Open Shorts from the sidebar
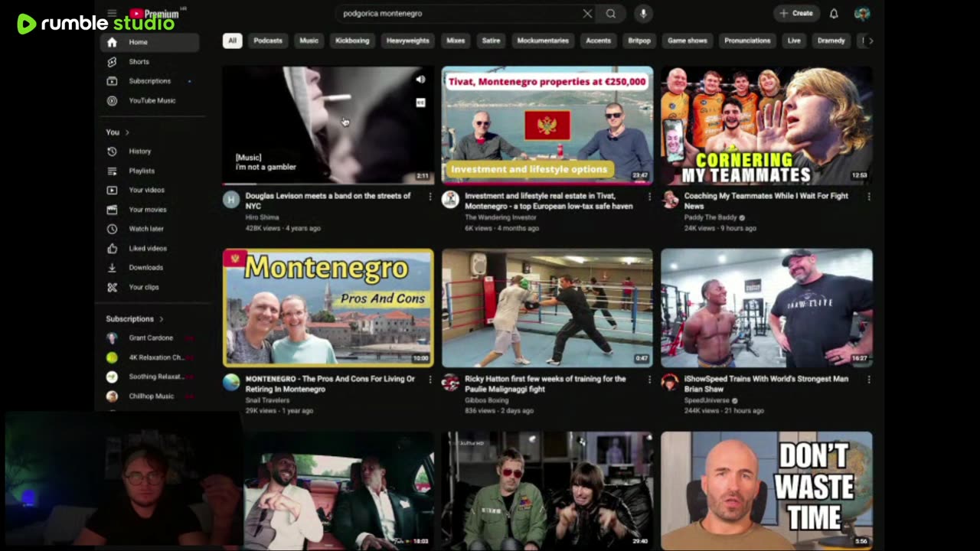Viewport: 980px width, 551px height. click(x=149, y=61)
